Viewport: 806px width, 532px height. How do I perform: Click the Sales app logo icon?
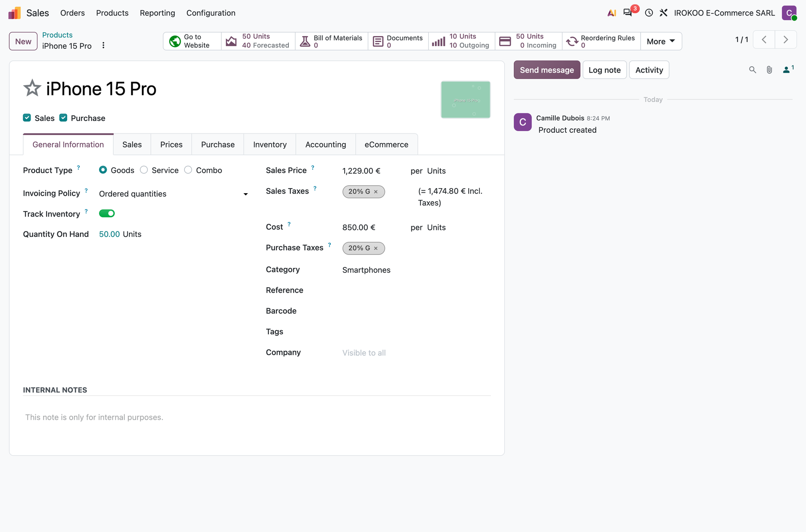click(14, 13)
